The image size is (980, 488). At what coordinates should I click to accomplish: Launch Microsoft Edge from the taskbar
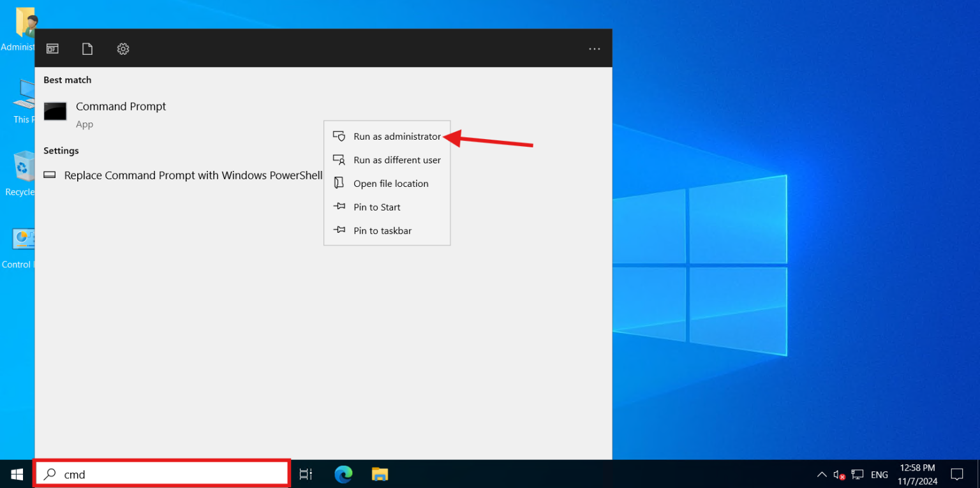[x=343, y=474]
